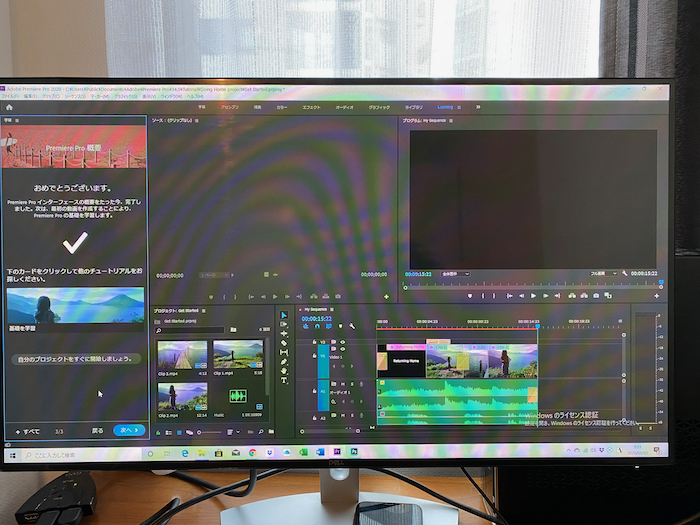Image resolution: width=700 pixels, height=525 pixels.
Task: Click Mark In in Program monitor
Action: click(483, 296)
